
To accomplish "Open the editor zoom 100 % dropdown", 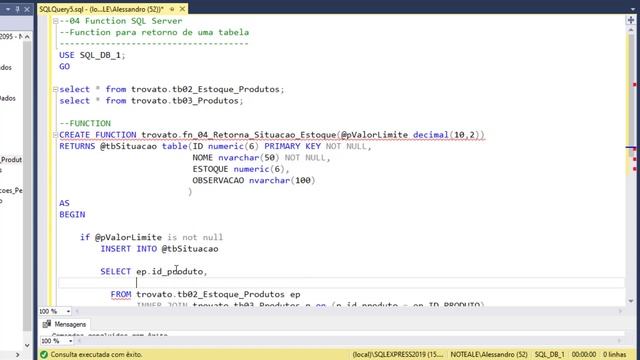I will pos(68,311).
